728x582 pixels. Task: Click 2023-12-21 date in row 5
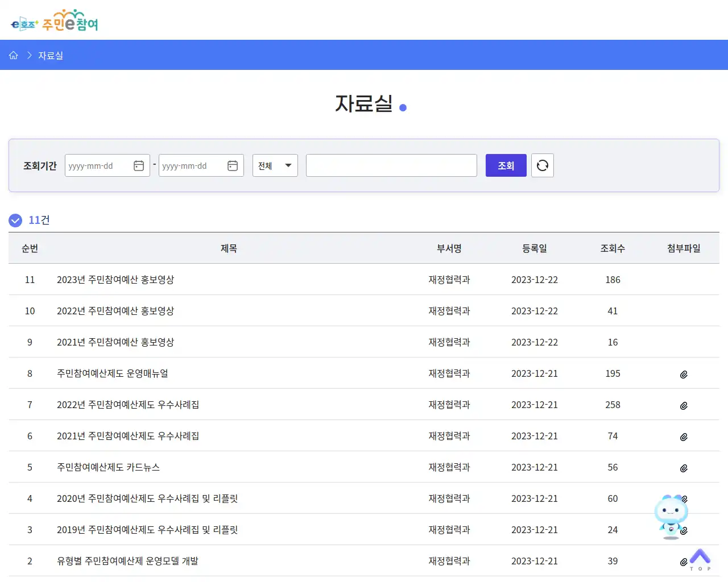point(535,467)
